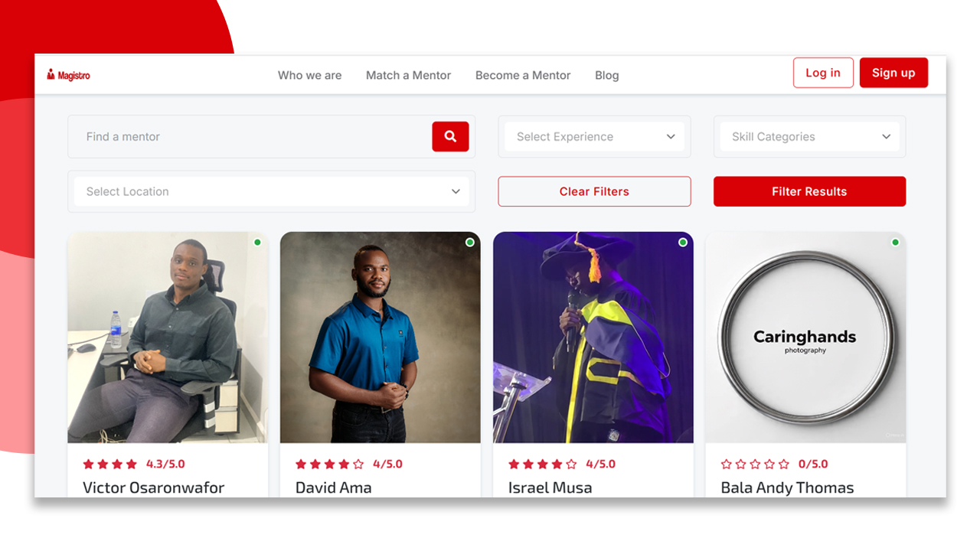Open the Select Location dropdown
Screen dimensions: 980x551
[272, 191]
